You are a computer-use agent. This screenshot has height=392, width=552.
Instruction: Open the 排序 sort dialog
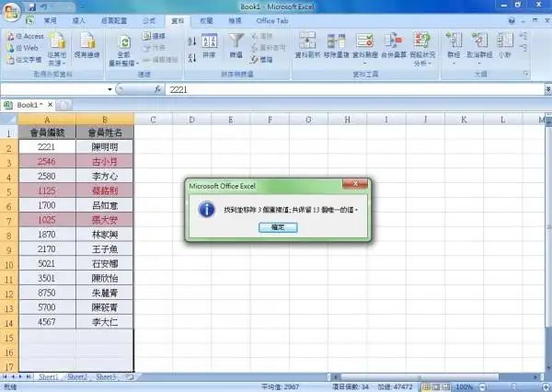tap(209, 46)
